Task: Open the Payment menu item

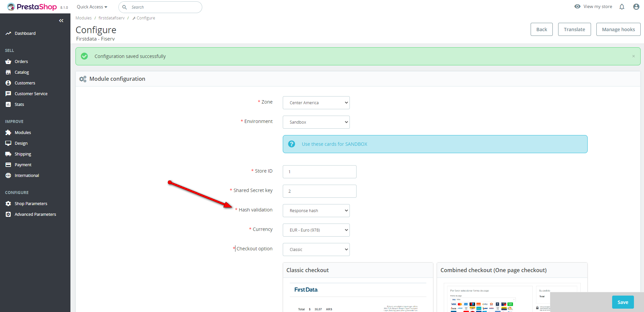Action: pyautogui.click(x=23, y=165)
